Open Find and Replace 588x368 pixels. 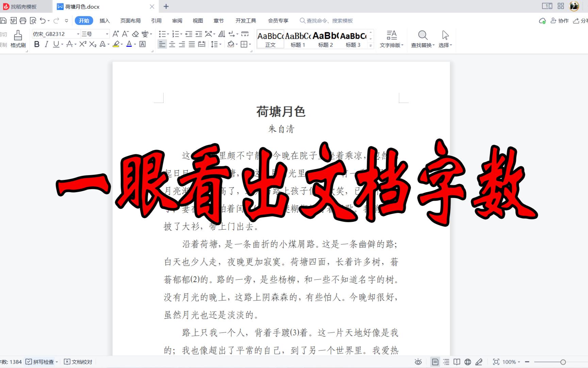(x=423, y=39)
